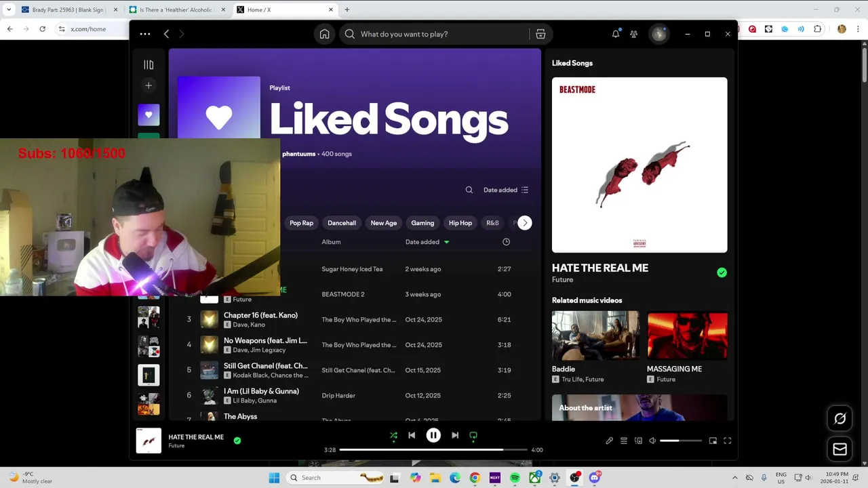This screenshot has height=488, width=868.
Task: Sort by Date added column header
Action: coord(427,242)
